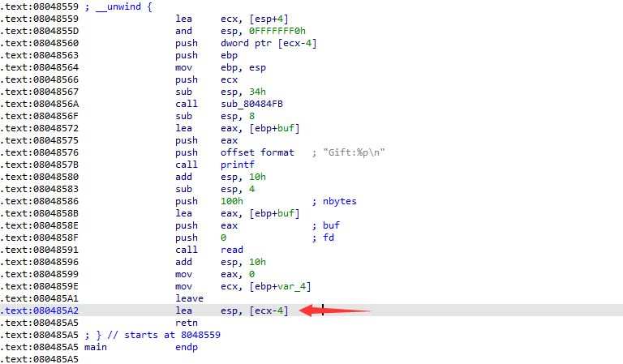The width and height of the screenshot is (623, 364).
Task: Click the 100h push operand
Action: click(232, 201)
